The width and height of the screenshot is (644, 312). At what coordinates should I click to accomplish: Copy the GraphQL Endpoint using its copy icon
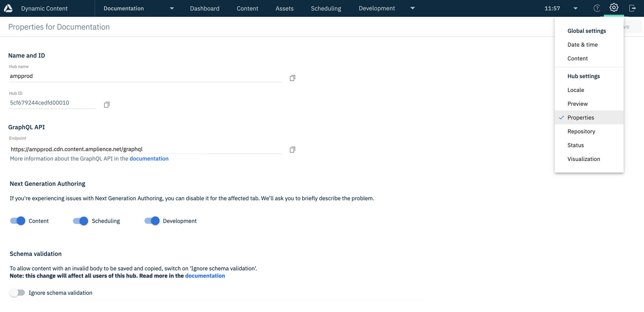292,149
